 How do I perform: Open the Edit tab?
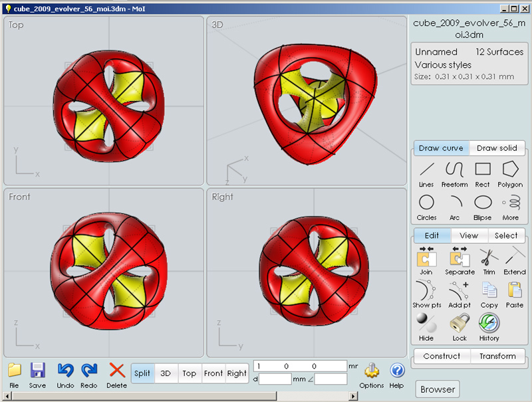(x=432, y=236)
